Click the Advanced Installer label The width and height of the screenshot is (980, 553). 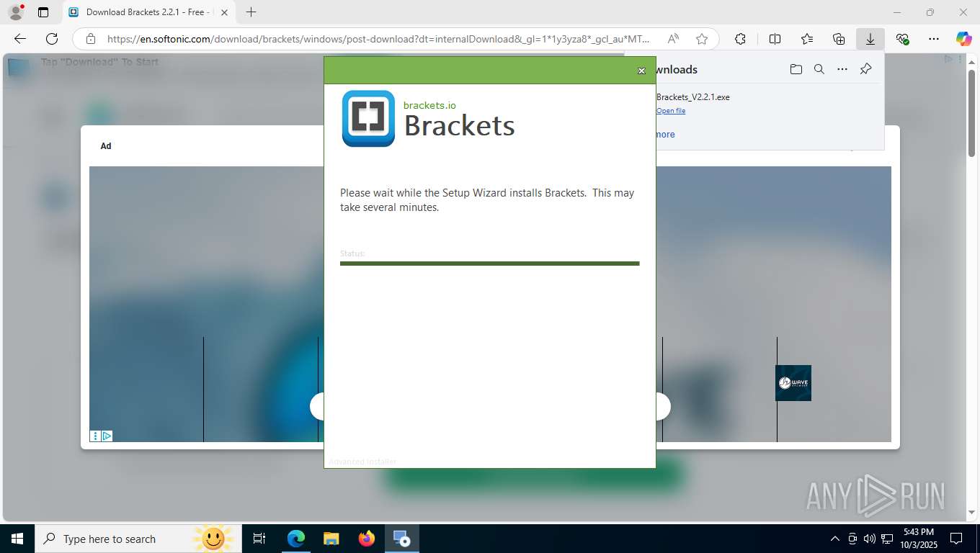pyautogui.click(x=362, y=462)
